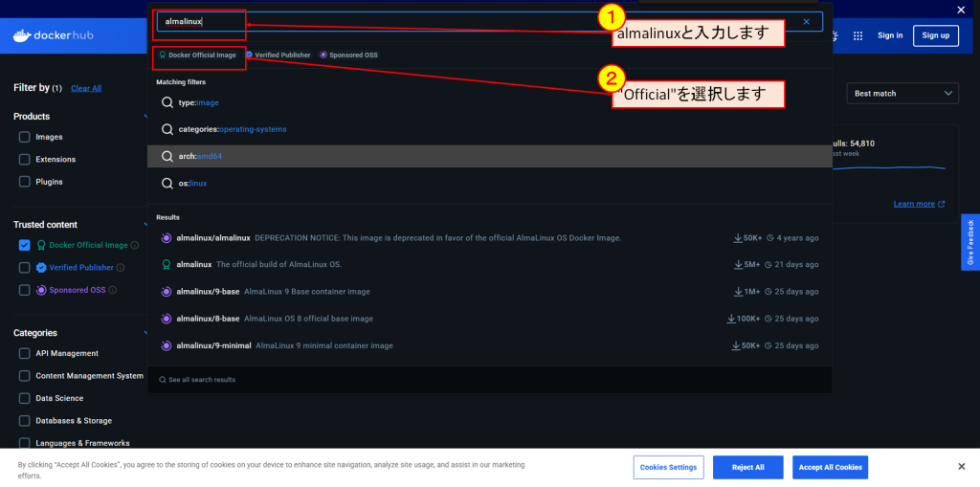The image size is (980, 487).
Task: Open the almalinux/almalinux deprecated result
Action: 489,238
